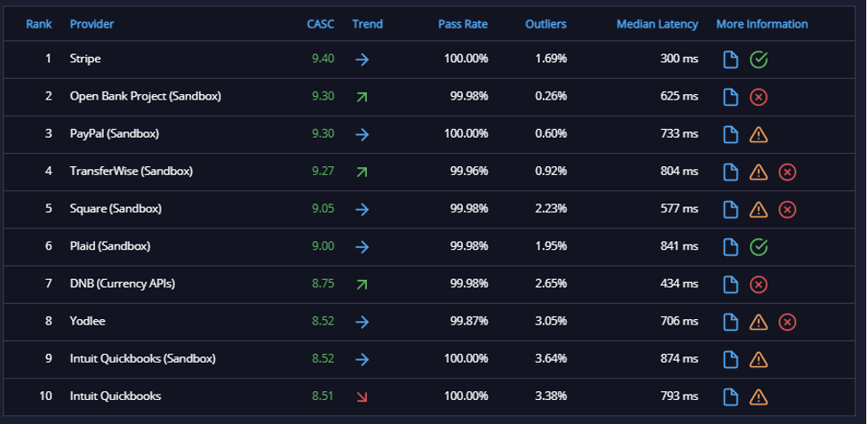Sort by the Median Latency column header

point(657,24)
